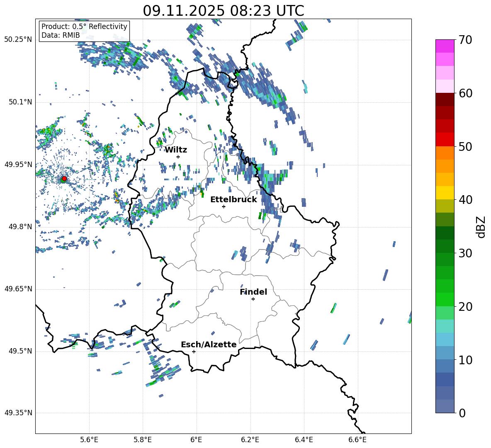Click the 20 label on colorbar

465,307
